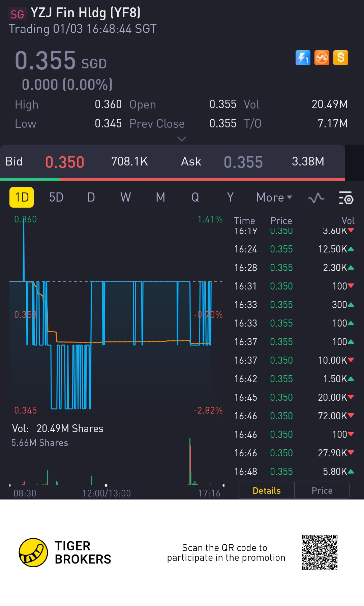The height and width of the screenshot is (606, 364).
Task: Tap the orange circular chart icon
Action: (x=322, y=58)
